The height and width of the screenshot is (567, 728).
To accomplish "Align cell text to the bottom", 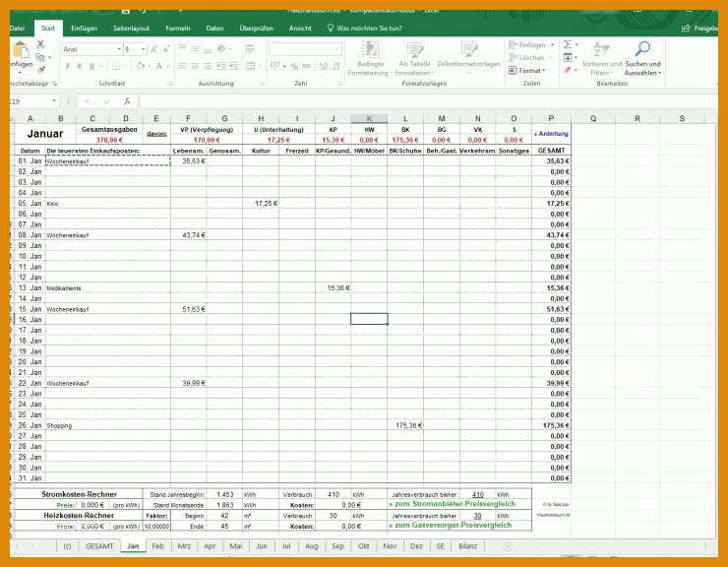I will click(208, 49).
